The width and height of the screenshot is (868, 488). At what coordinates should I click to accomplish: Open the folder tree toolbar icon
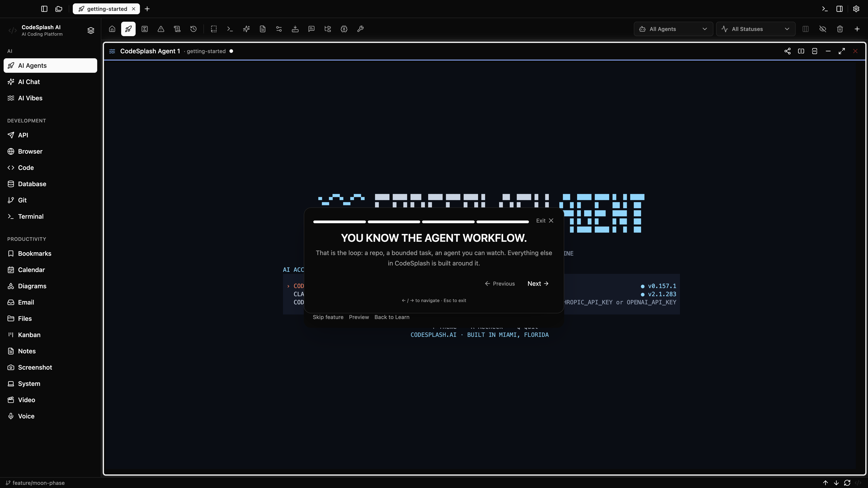pyautogui.click(x=328, y=29)
